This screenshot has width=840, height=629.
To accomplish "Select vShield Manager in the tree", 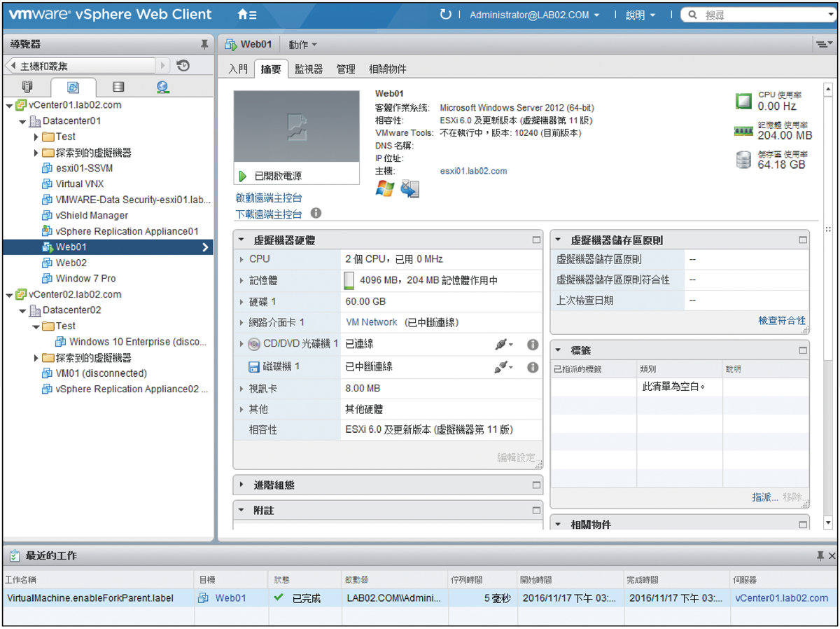I will [92, 216].
